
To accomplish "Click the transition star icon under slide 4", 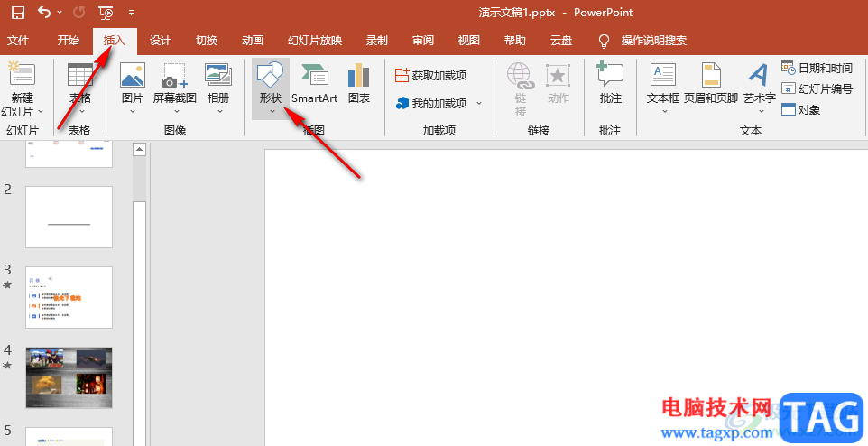I will point(8,365).
